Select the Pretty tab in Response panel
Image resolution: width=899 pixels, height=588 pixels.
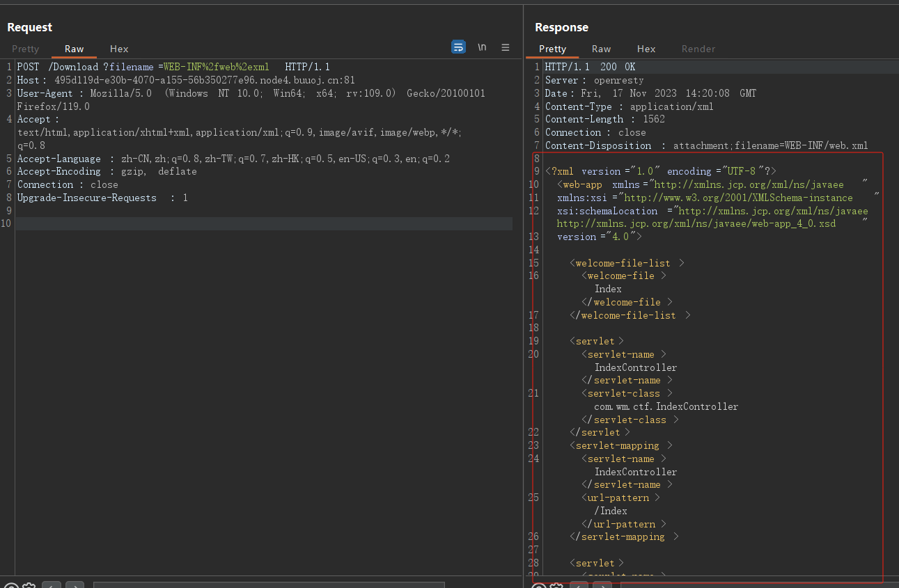coord(552,49)
